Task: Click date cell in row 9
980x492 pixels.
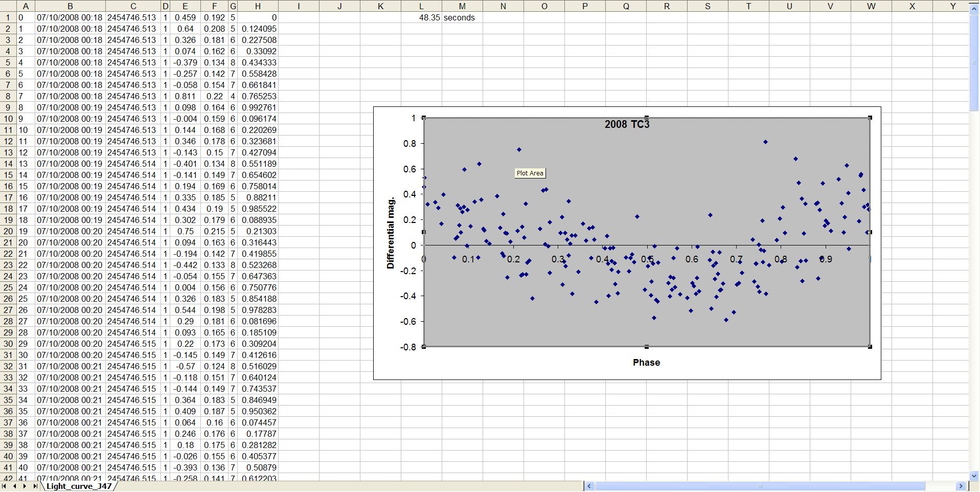Action: coord(70,107)
